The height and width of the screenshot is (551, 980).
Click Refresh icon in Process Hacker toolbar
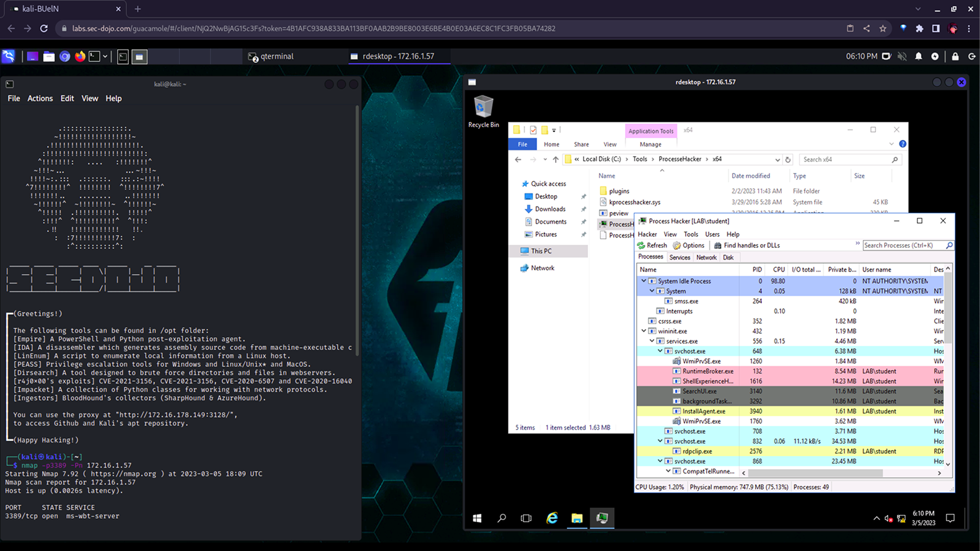point(641,245)
